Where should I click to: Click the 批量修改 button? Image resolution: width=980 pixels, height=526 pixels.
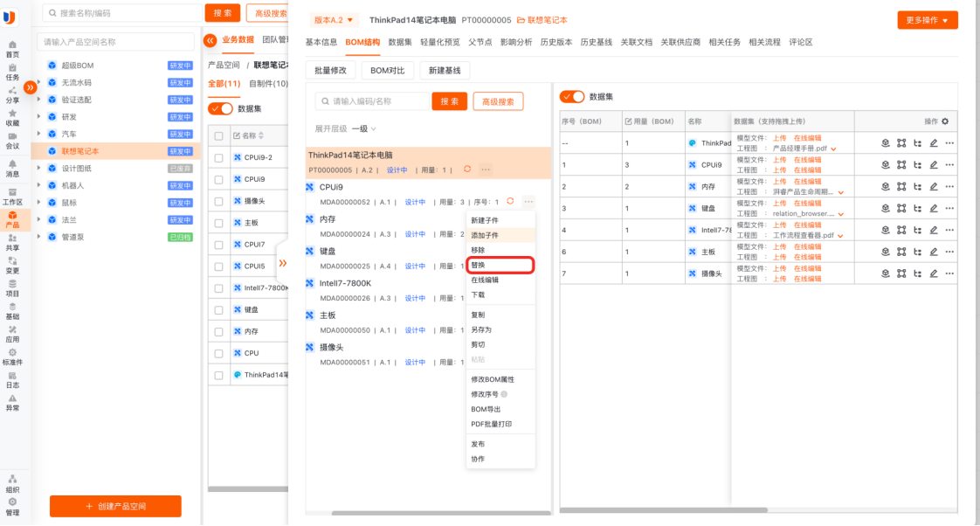click(x=330, y=71)
